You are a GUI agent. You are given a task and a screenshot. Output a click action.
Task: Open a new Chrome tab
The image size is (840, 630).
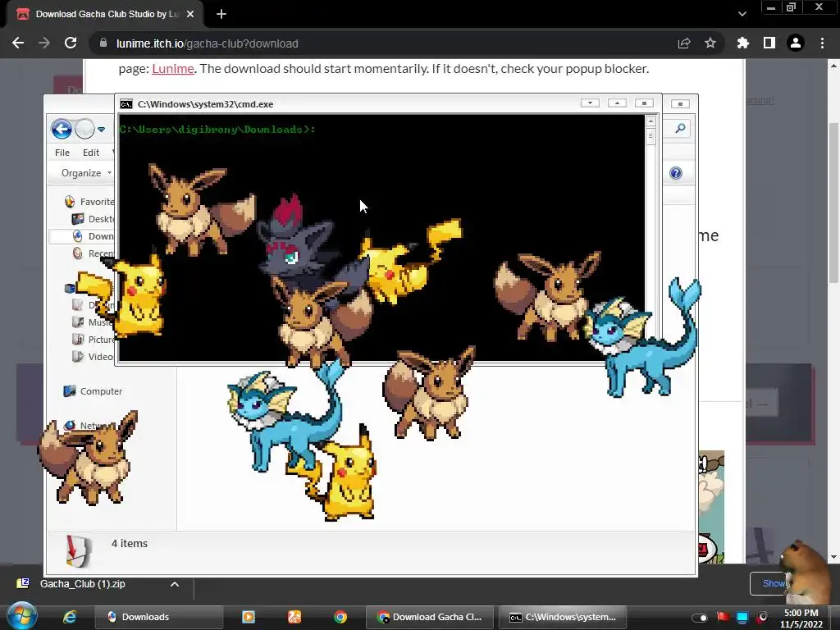[x=221, y=15]
